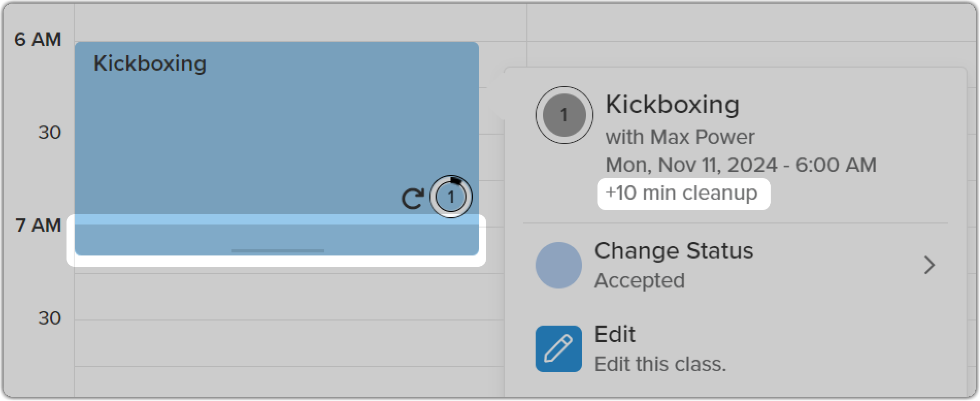Click the resize handle at event bottom

pyautogui.click(x=277, y=251)
